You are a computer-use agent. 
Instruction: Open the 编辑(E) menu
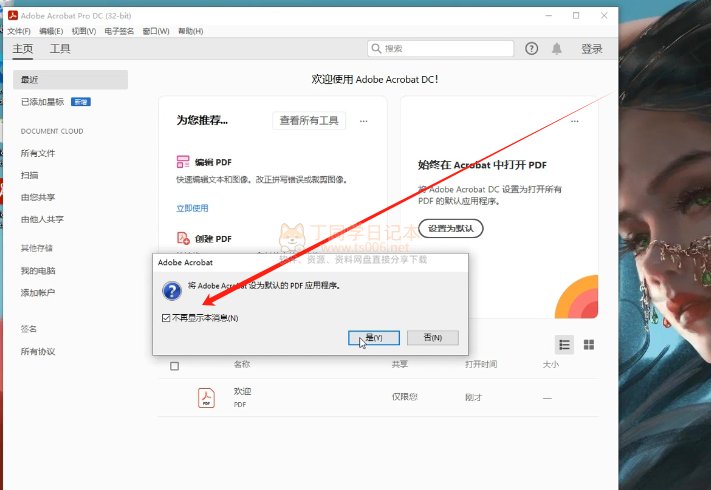tap(51, 31)
